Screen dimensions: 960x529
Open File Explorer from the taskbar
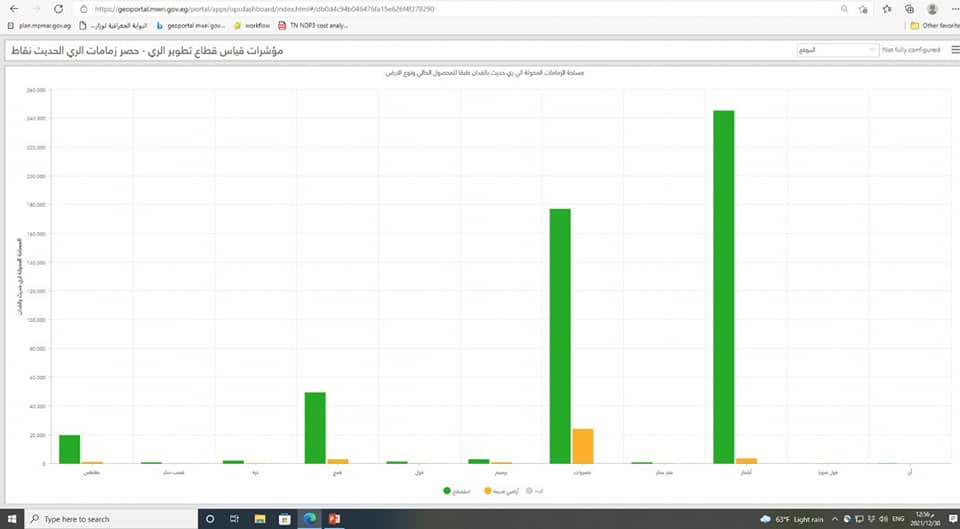(x=261, y=519)
